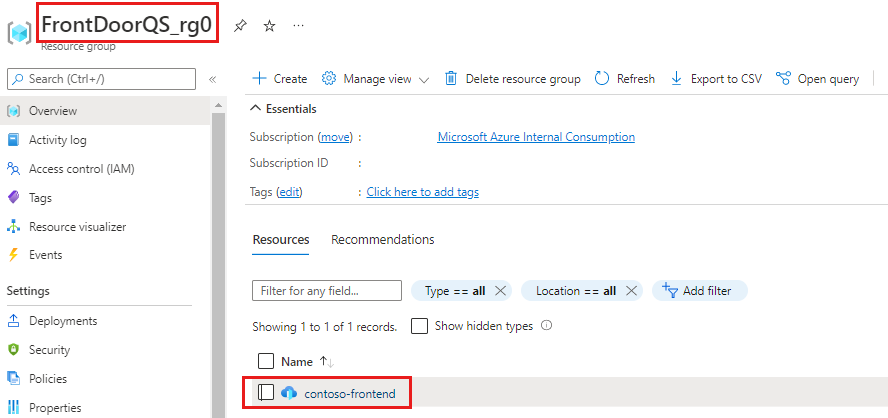
Task: Click the Properties bars icon
Action: pos(14,407)
